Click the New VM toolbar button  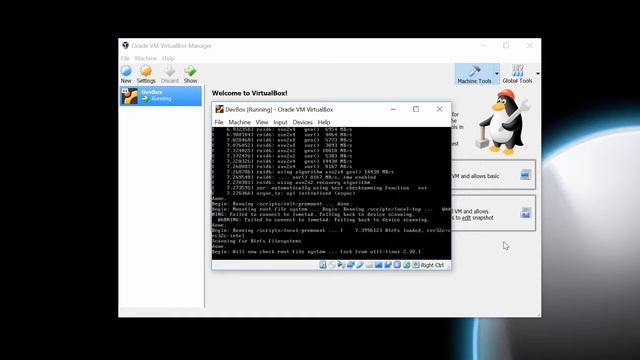tap(126, 74)
